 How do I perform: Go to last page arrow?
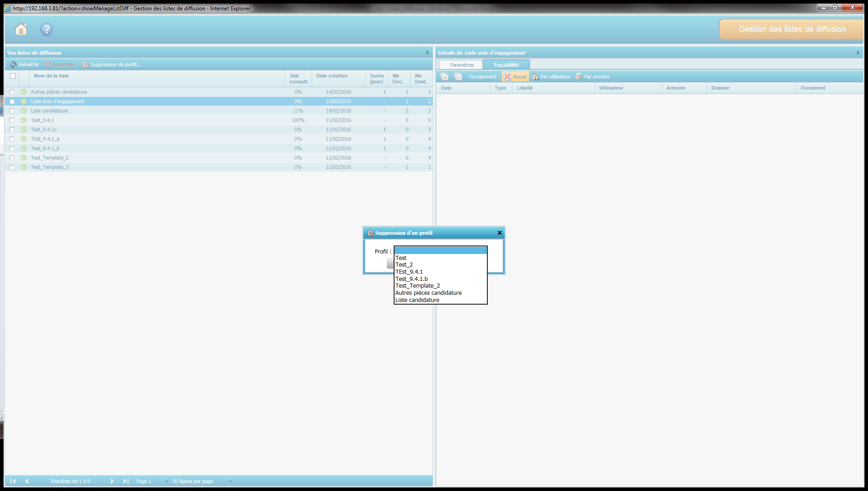click(126, 481)
